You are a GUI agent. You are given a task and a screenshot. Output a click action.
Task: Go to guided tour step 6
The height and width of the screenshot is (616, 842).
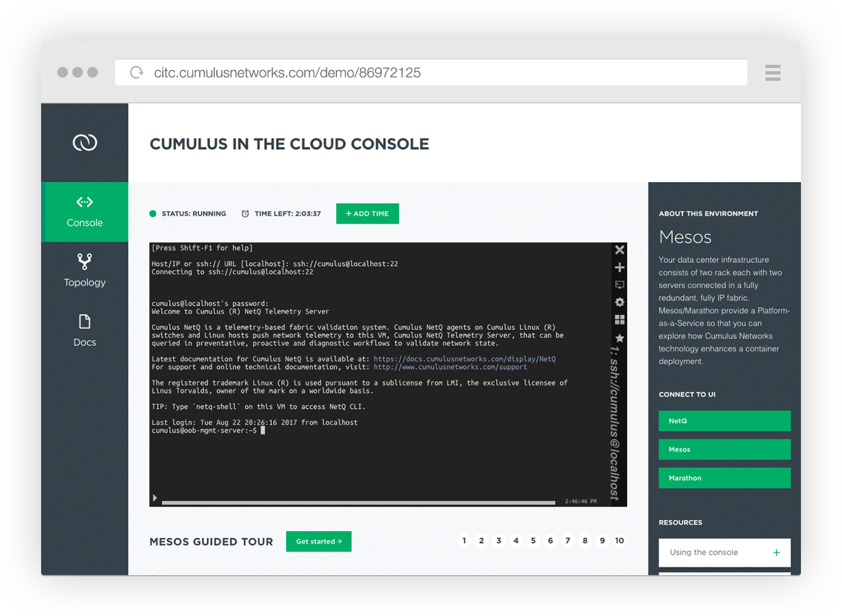click(550, 541)
